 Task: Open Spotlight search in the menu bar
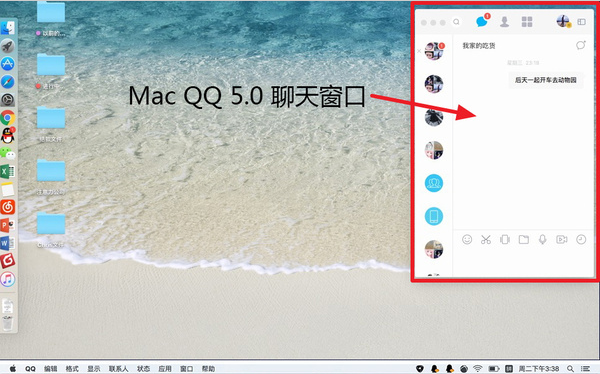[570, 369]
